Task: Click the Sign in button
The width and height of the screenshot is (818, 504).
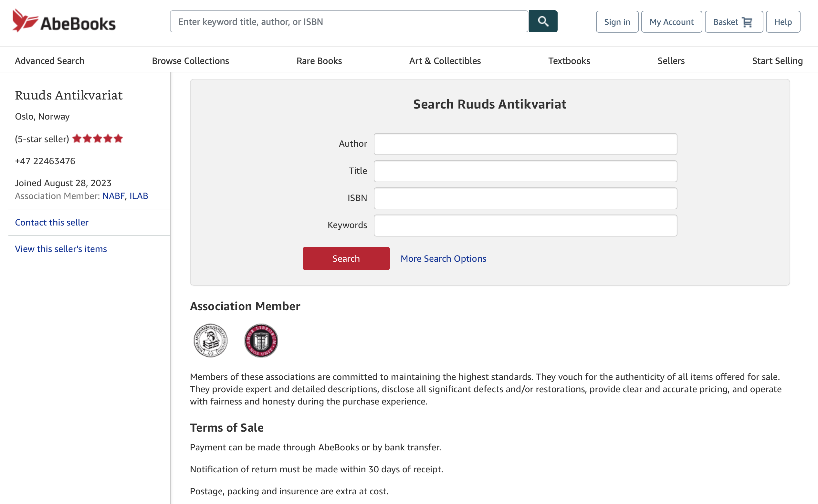Action: click(x=617, y=22)
